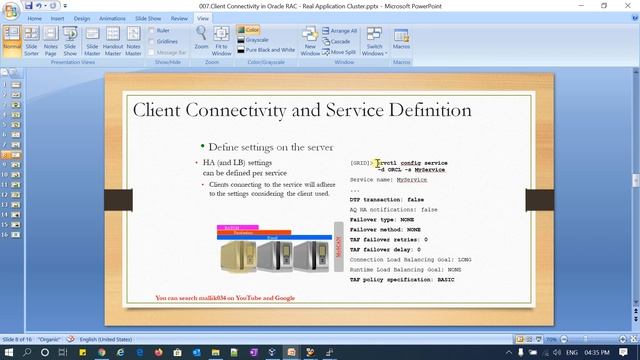
Task: Click the spelling check status icon
Action: tap(71, 339)
